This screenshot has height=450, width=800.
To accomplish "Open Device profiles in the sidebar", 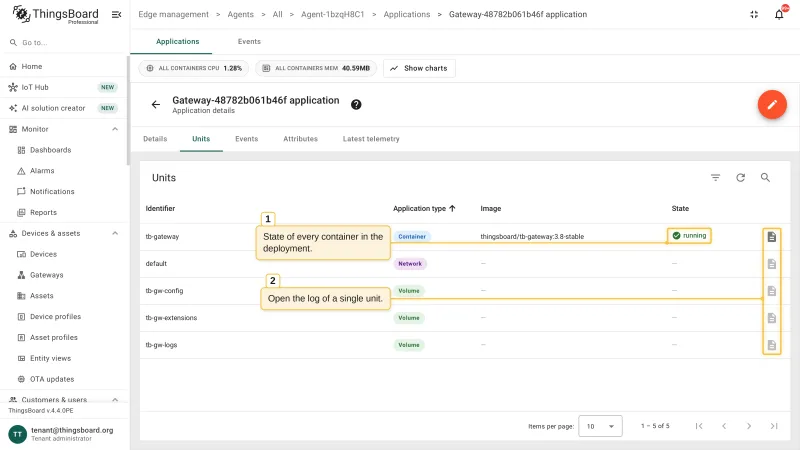I will 63,317.
